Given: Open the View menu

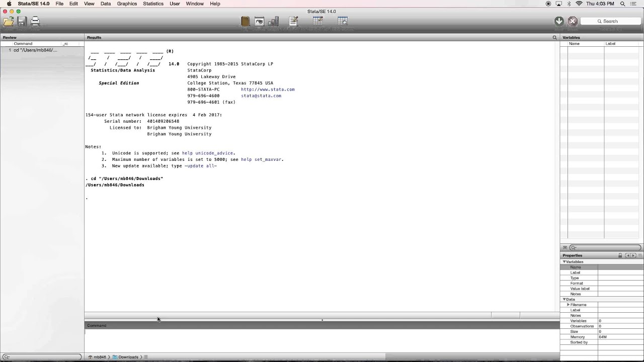Looking at the screenshot, I should coord(89,4).
